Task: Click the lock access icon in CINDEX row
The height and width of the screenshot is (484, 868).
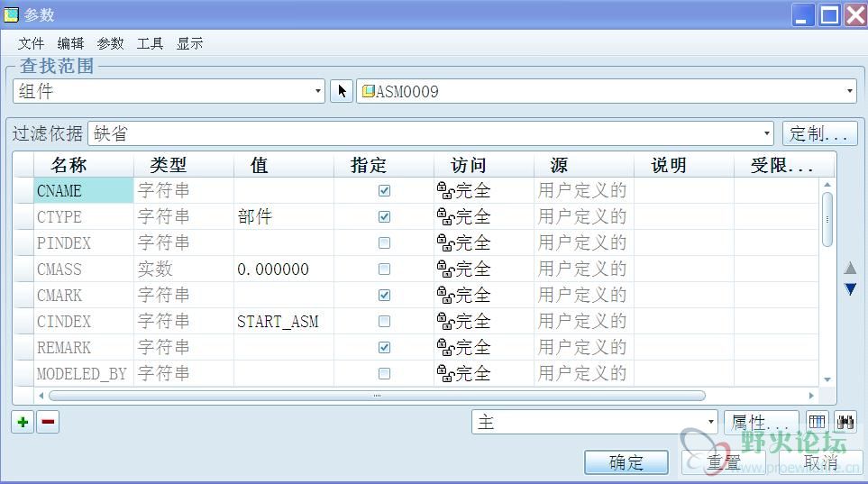Action: tap(445, 321)
